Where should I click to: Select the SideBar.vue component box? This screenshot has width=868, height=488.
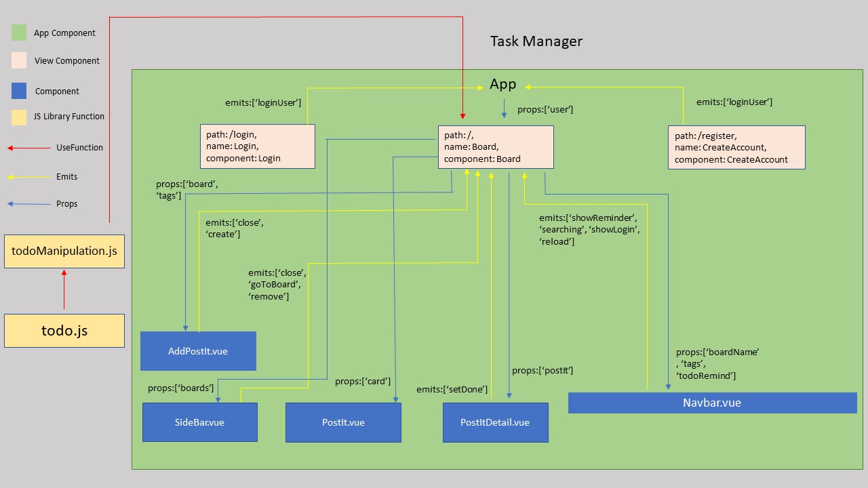coord(199,422)
